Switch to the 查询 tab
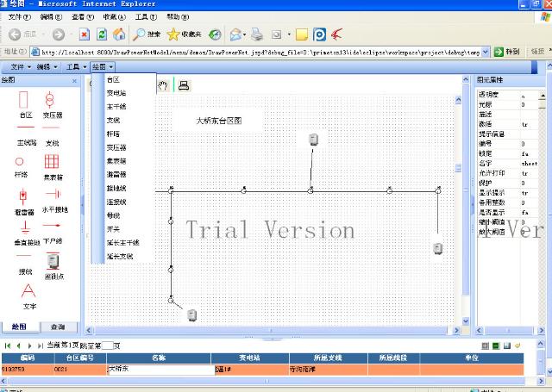 [x=57, y=327]
